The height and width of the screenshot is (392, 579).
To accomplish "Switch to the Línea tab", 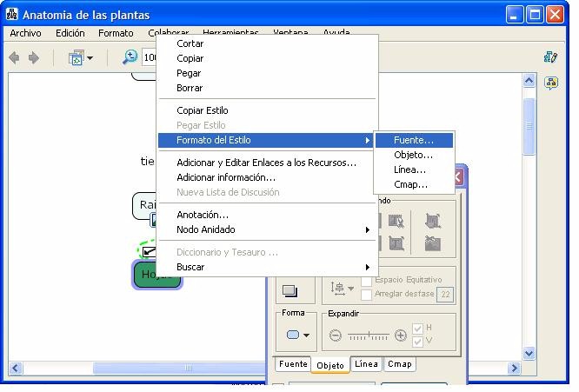I will pyautogui.click(x=366, y=364).
